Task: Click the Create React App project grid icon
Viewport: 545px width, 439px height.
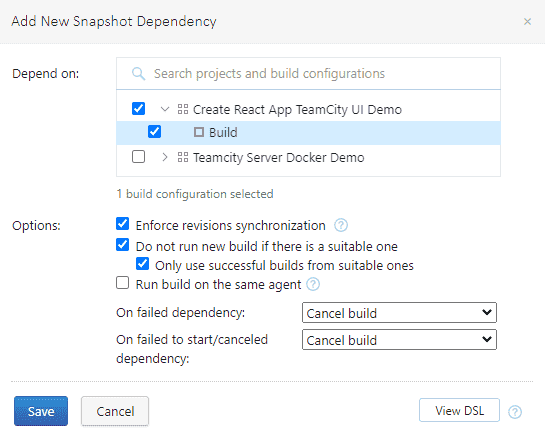Action: pos(183,109)
